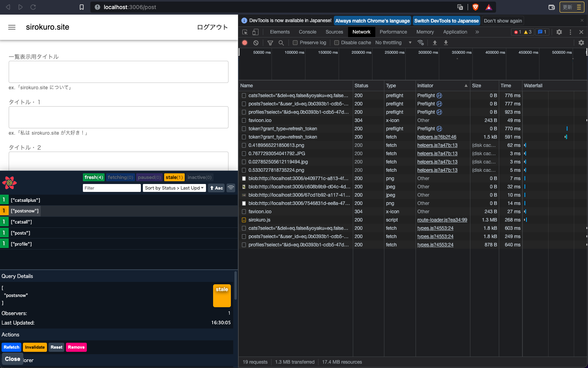Screen dimensions: 588x368
Task: Open network conditions wifi icon
Action: tap(421, 43)
